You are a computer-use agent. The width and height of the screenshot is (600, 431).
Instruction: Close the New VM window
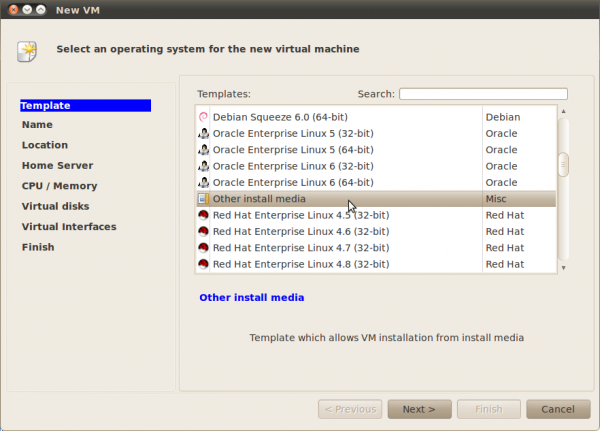13,10
